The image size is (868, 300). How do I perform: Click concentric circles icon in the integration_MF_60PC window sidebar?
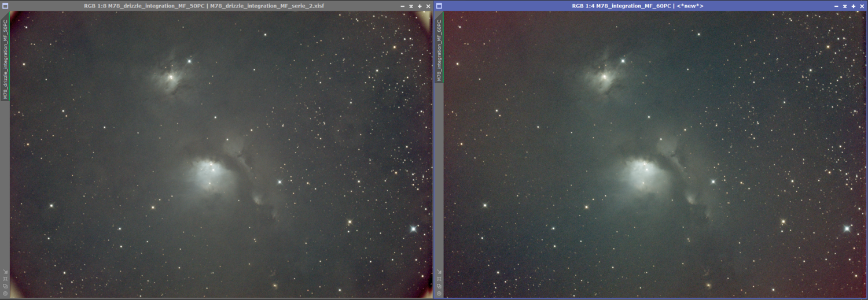pos(439,293)
